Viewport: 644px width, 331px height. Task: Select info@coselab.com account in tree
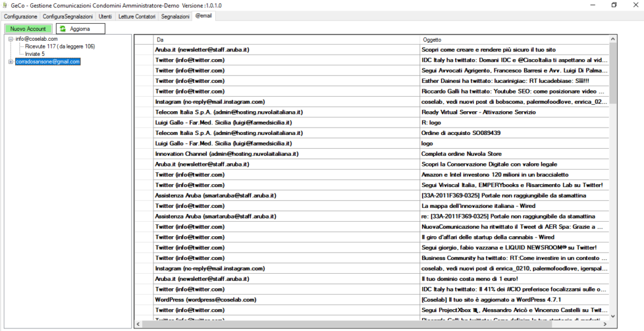point(36,39)
